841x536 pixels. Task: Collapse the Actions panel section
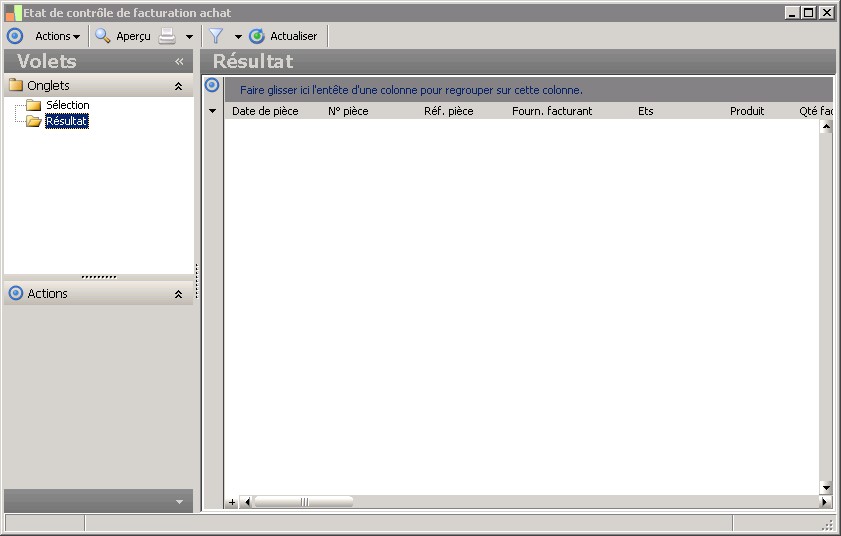point(179,294)
